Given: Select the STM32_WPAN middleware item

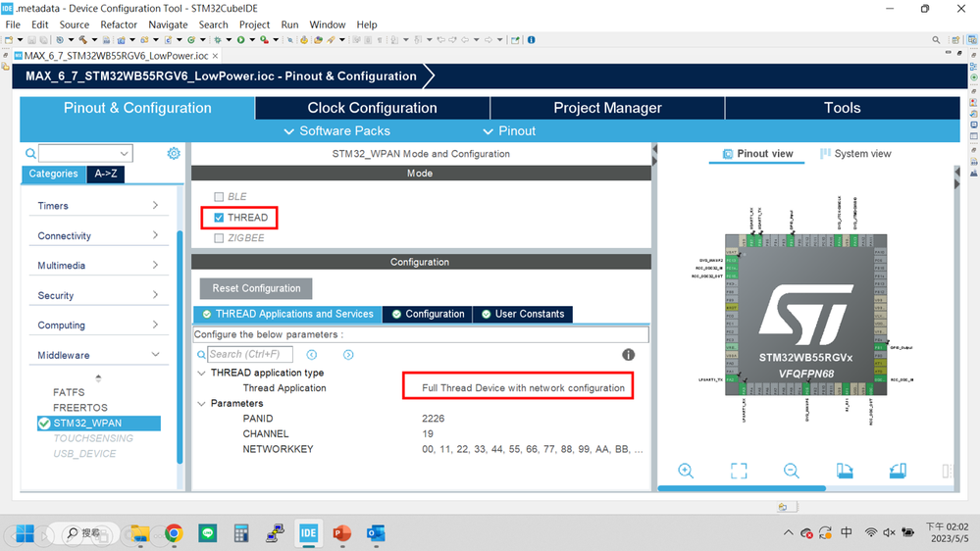Looking at the screenshot, I should tap(99, 423).
